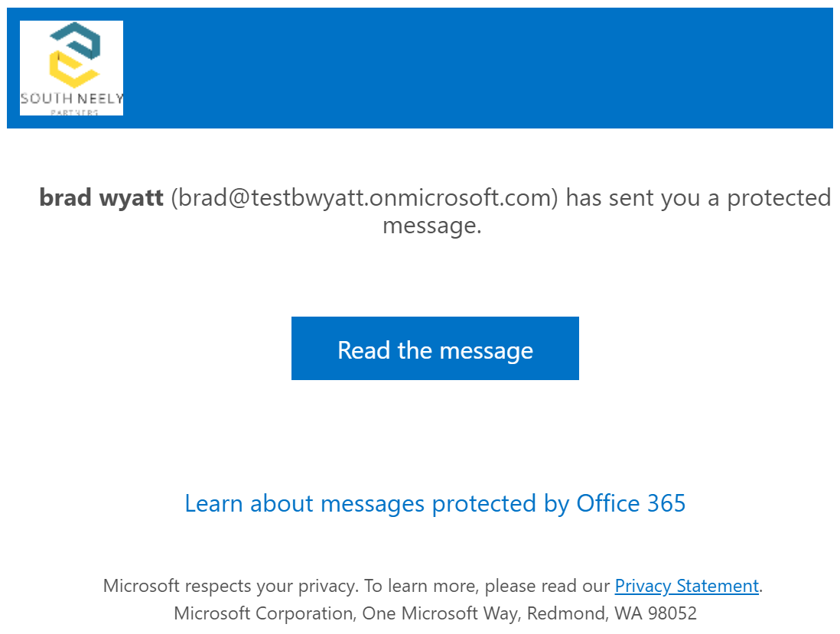Click the word 'Read' on the blue button
The width and height of the screenshot is (840, 634).
pos(363,350)
